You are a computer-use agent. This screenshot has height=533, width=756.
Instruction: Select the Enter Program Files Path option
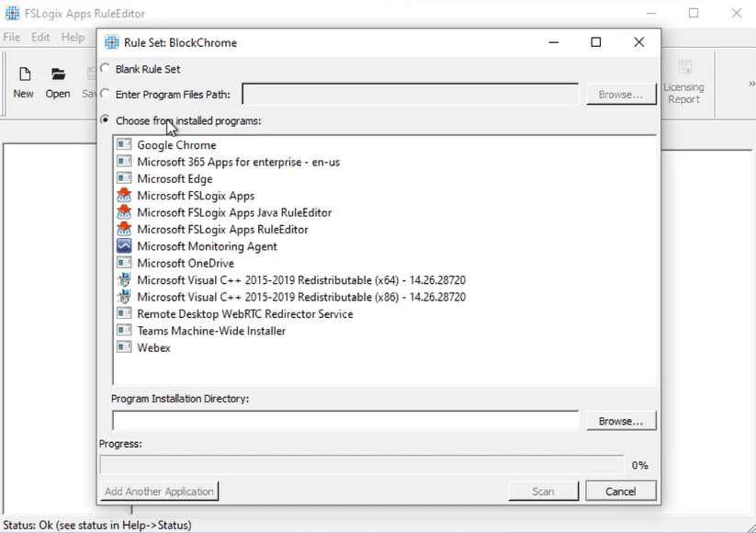(x=105, y=94)
